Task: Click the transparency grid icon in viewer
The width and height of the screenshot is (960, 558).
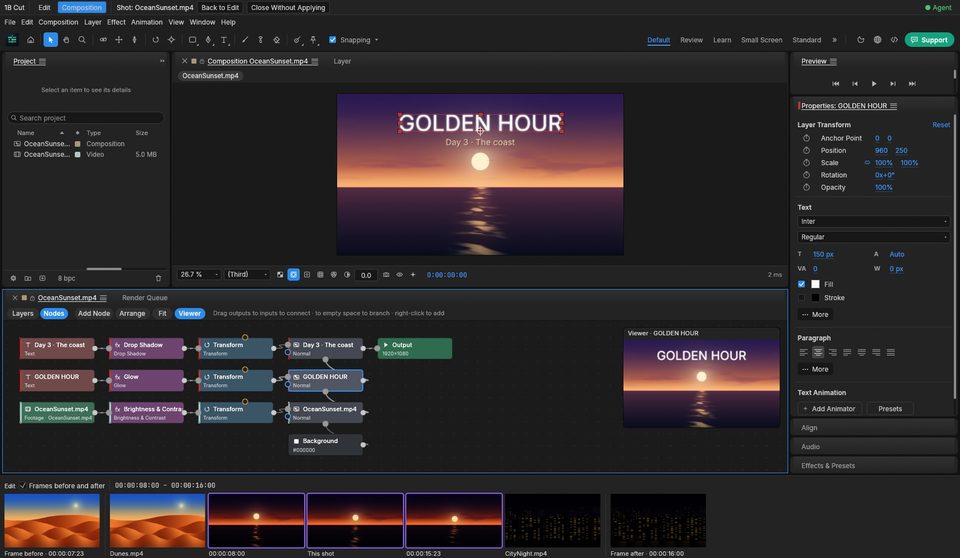Action: point(280,275)
